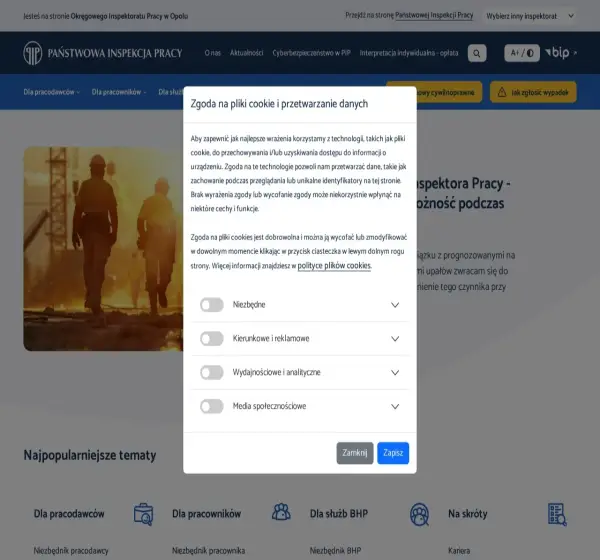The height and width of the screenshot is (560, 600).
Task: Open the Wybierz inny inspektorat dropdown
Action: (530, 16)
